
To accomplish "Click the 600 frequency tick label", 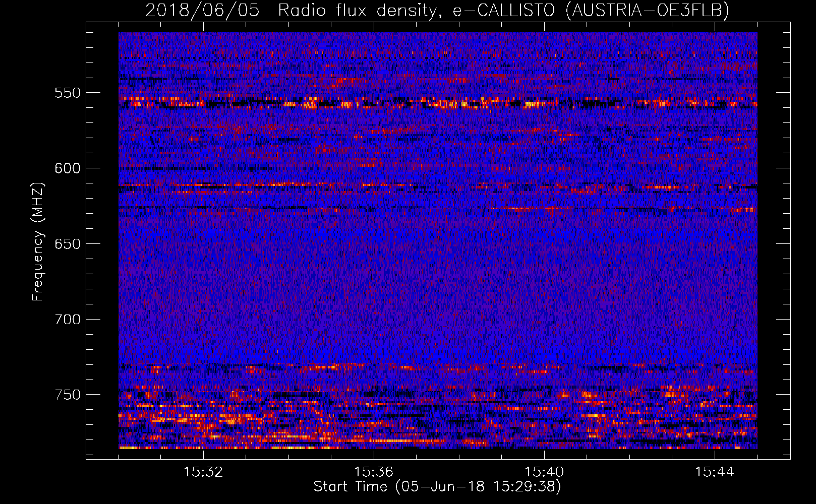I will [x=68, y=168].
